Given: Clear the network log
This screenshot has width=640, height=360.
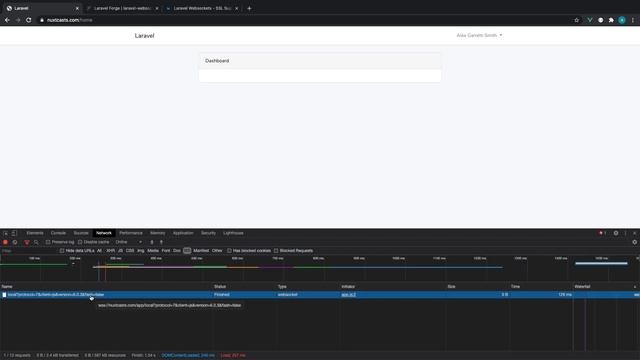Looking at the screenshot, I should pos(15,242).
